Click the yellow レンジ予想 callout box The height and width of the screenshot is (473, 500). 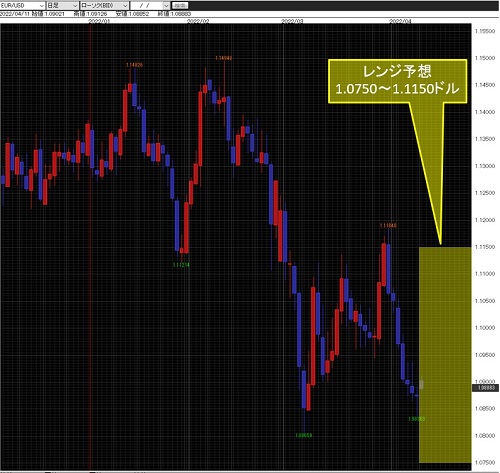(x=397, y=81)
